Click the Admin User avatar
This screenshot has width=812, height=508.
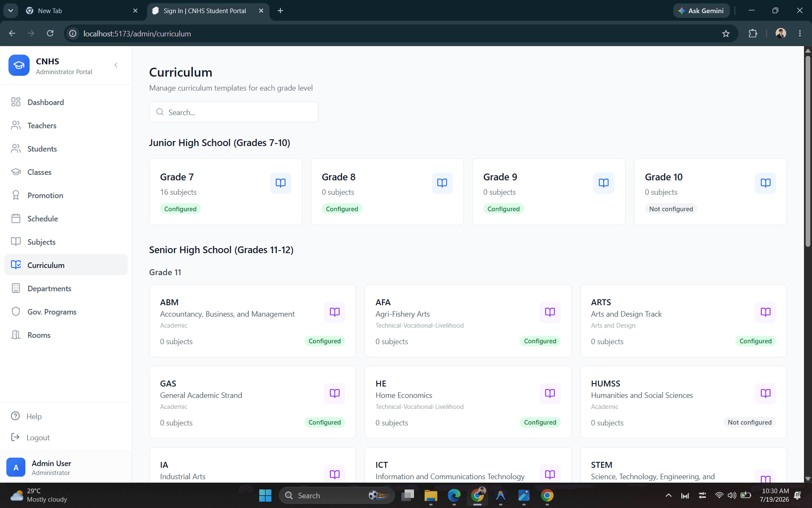point(16,467)
